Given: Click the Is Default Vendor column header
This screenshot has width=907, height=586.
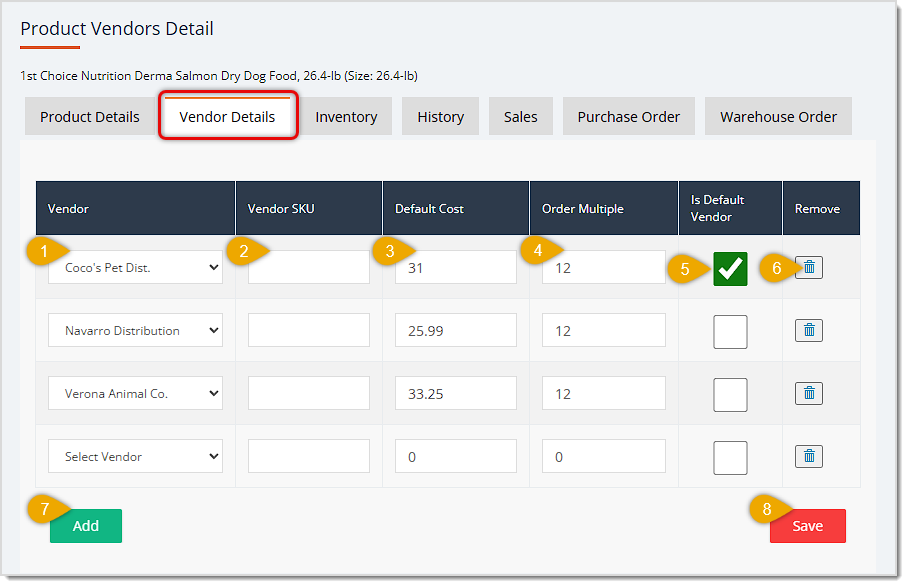Looking at the screenshot, I should pyautogui.click(x=730, y=208).
